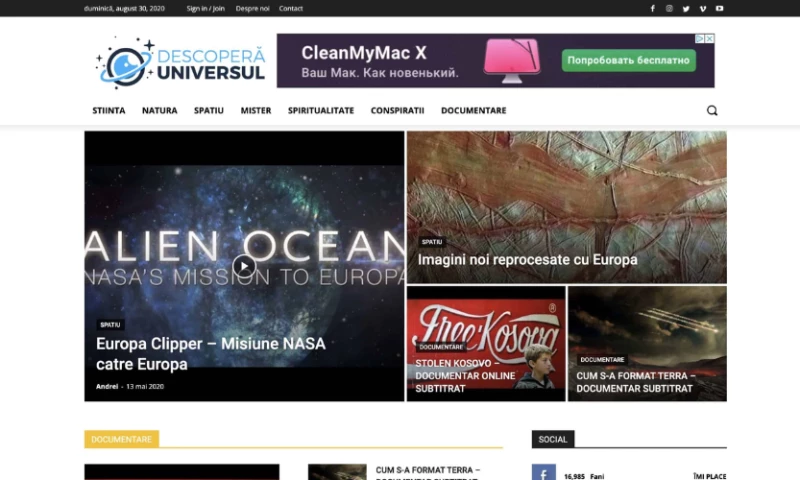Open the Twitter icon in top bar
The image size is (800, 480).
tap(686, 8)
